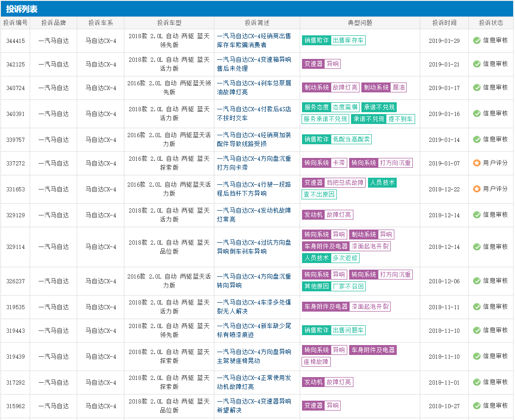Click 服务态度 态度蛮横 tag
Viewport: 515px width, 420px height.
pyautogui.click(x=330, y=107)
